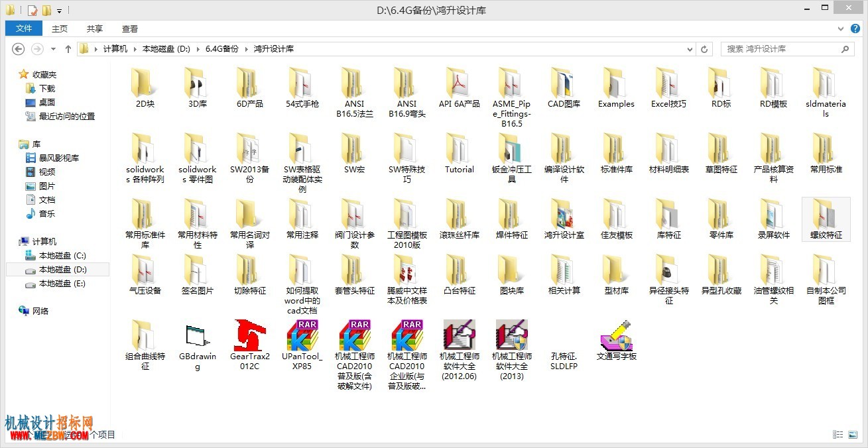
Task: Open the Help question mark button
Action: coord(856,28)
